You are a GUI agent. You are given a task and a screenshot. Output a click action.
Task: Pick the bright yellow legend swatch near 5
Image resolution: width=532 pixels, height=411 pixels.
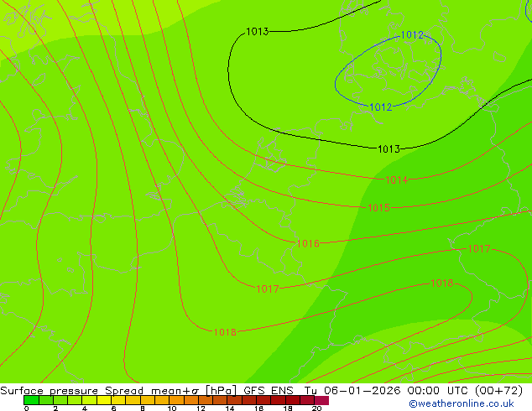(x=104, y=400)
